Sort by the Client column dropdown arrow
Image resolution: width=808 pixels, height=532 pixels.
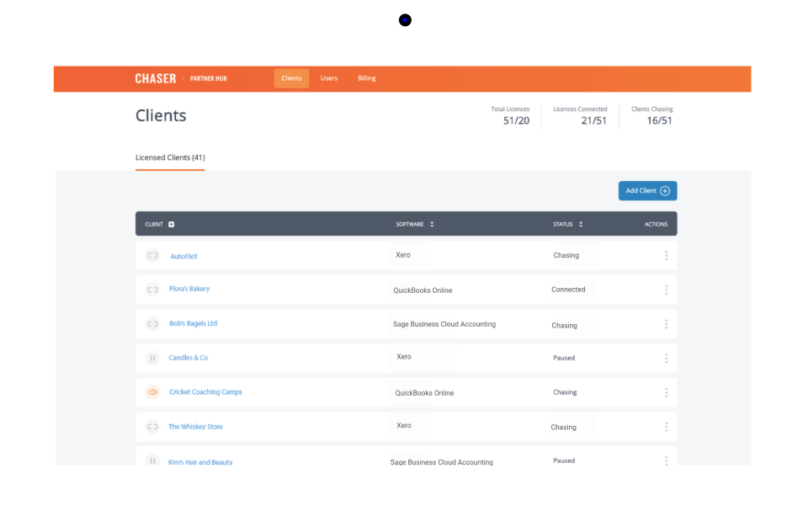[x=172, y=224]
